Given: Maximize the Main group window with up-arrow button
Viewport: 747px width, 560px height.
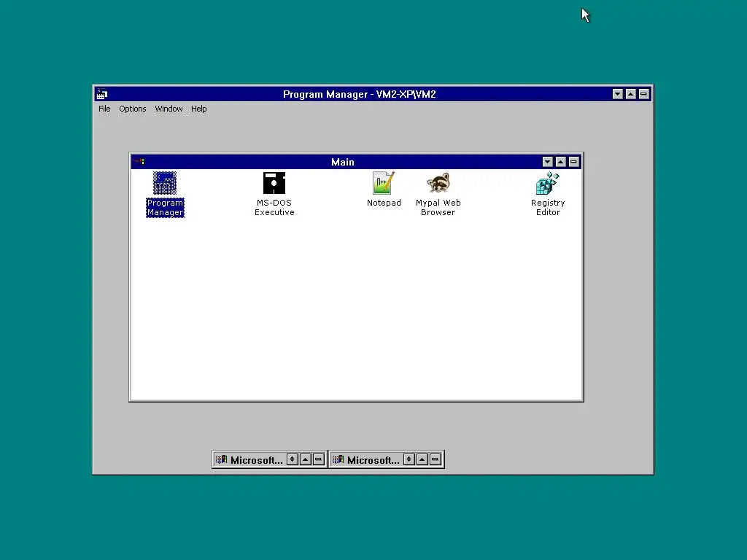Looking at the screenshot, I should (561, 162).
